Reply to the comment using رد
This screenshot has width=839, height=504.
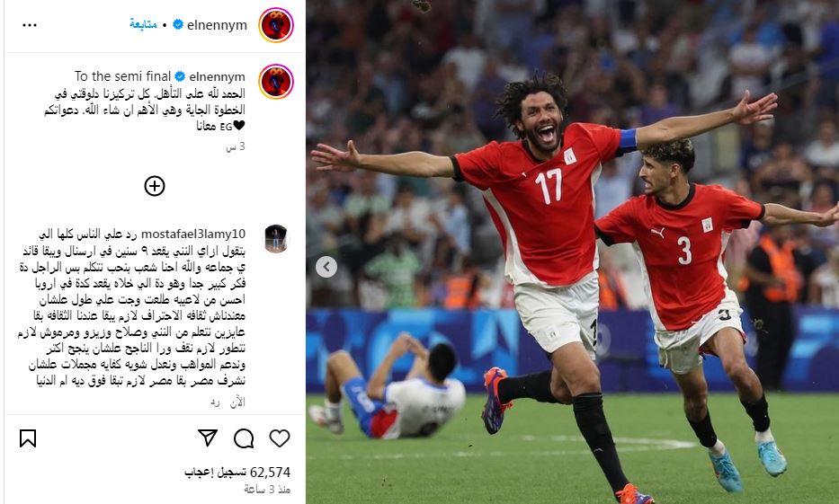click(x=215, y=402)
